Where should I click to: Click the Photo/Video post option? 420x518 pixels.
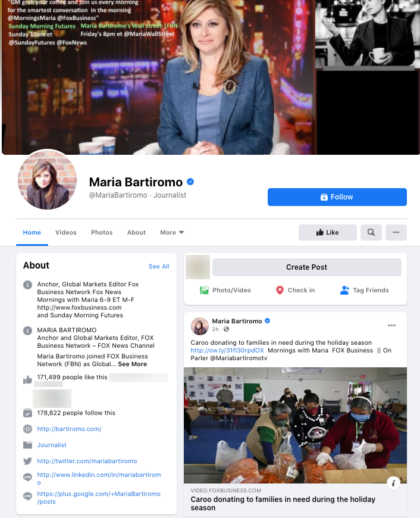[x=225, y=290]
